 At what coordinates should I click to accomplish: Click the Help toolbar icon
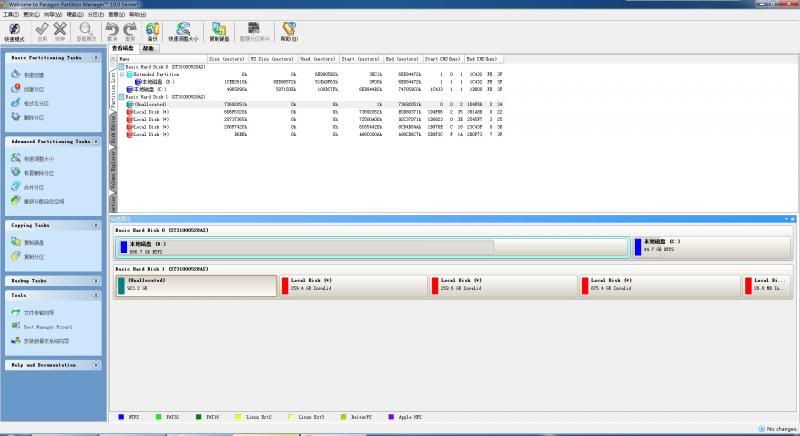pyautogui.click(x=289, y=32)
